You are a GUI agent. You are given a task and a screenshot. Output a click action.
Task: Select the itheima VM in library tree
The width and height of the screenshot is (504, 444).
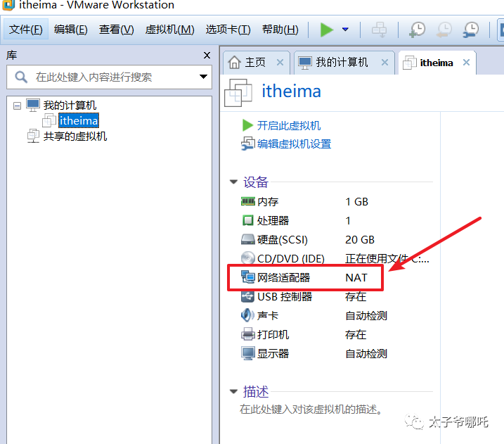79,120
